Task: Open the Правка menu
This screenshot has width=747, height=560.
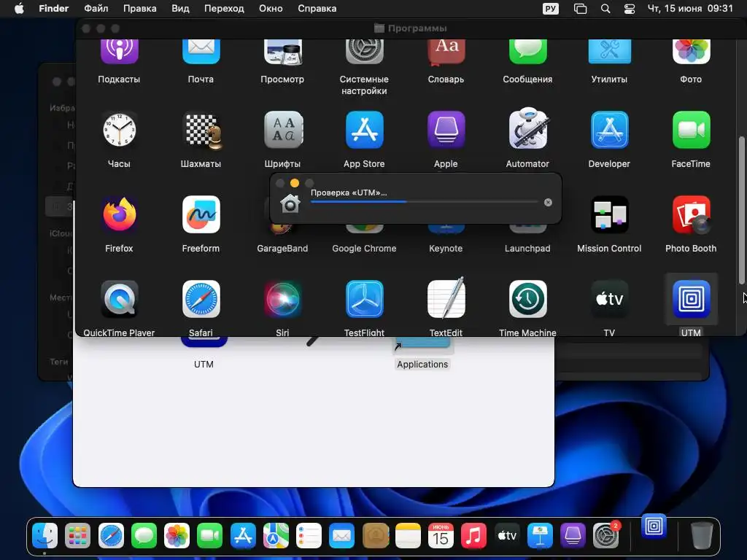Action: (139, 9)
